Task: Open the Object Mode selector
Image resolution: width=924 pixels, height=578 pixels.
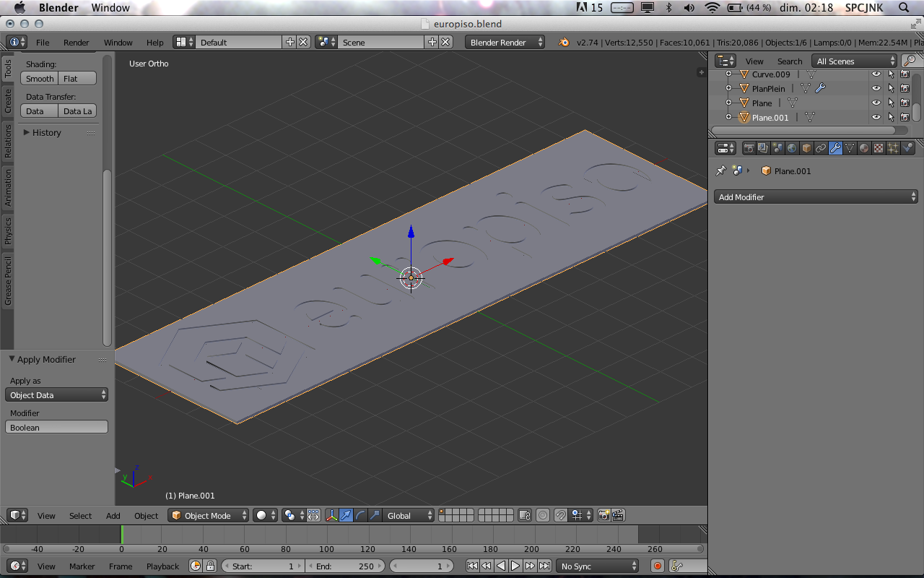Action: point(209,516)
